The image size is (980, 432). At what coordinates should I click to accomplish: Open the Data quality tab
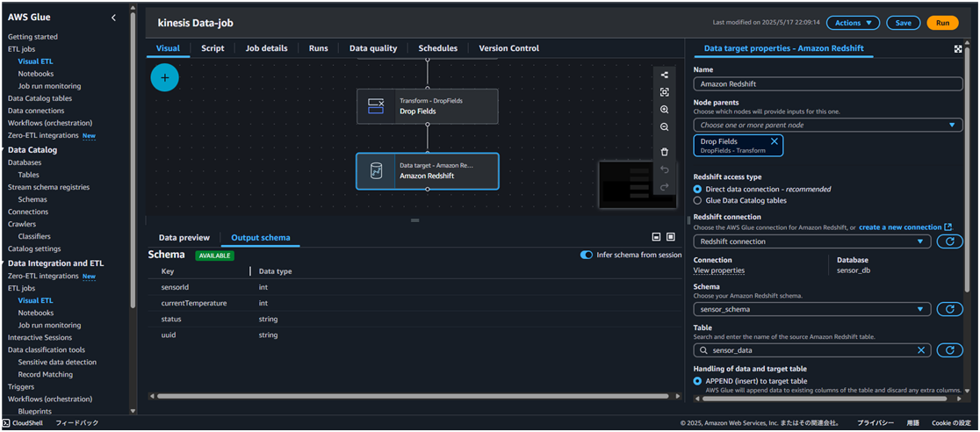373,48
